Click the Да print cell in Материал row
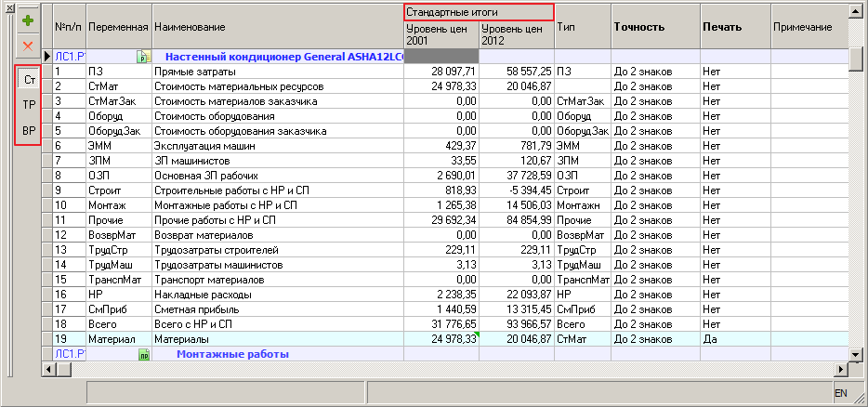Image resolution: width=868 pixels, height=407 pixels. (735, 339)
